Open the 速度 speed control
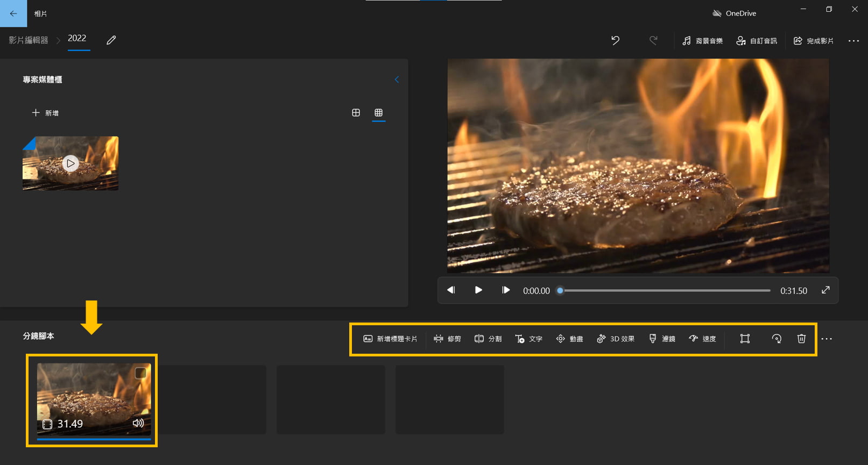Screen dimensions: 868x465 pyautogui.click(x=702, y=339)
